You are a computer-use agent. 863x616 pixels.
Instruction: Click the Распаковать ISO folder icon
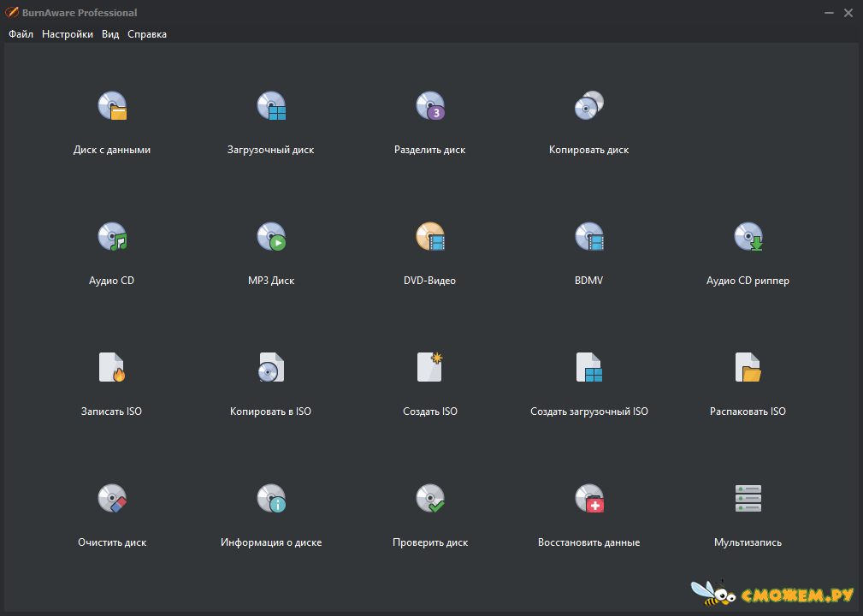(x=748, y=367)
